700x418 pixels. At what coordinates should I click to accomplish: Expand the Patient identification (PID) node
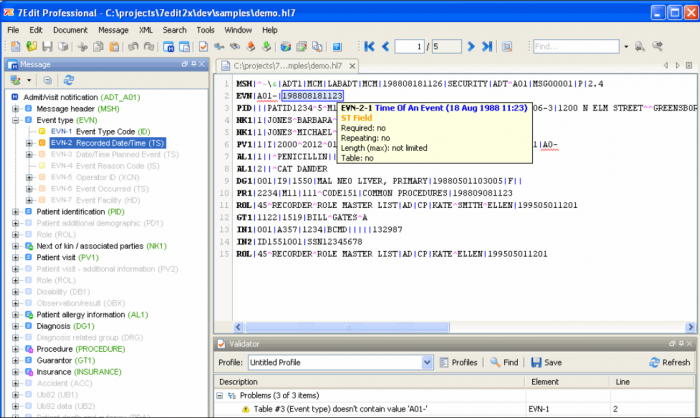[16, 212]
